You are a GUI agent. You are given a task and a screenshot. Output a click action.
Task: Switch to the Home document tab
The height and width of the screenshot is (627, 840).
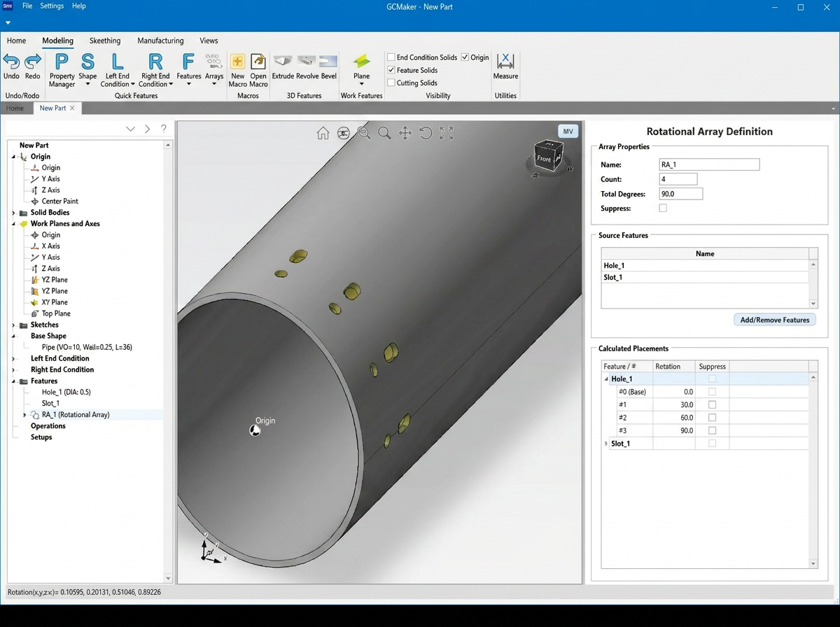15,108
